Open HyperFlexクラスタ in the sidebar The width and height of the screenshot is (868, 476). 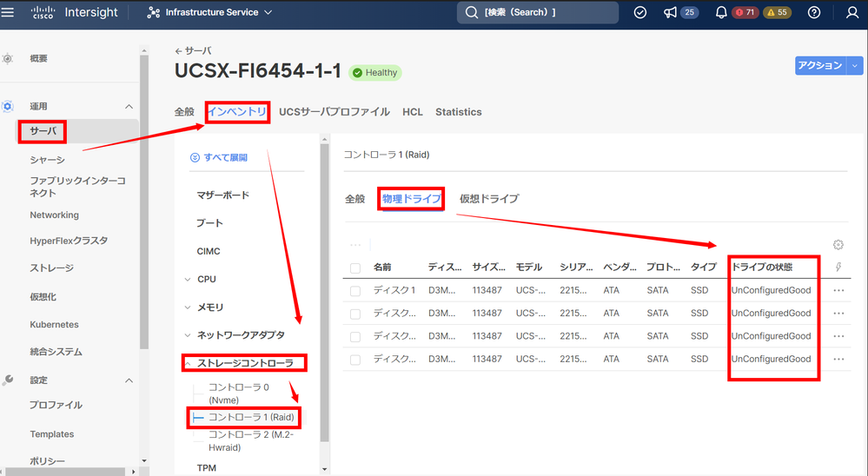point(69,241)
